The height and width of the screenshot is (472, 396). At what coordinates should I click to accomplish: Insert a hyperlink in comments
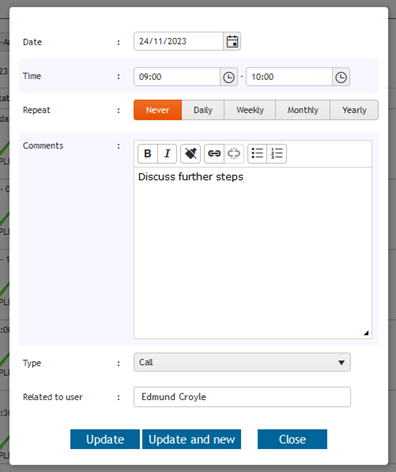pyautogui.click(x=214, y=154)
